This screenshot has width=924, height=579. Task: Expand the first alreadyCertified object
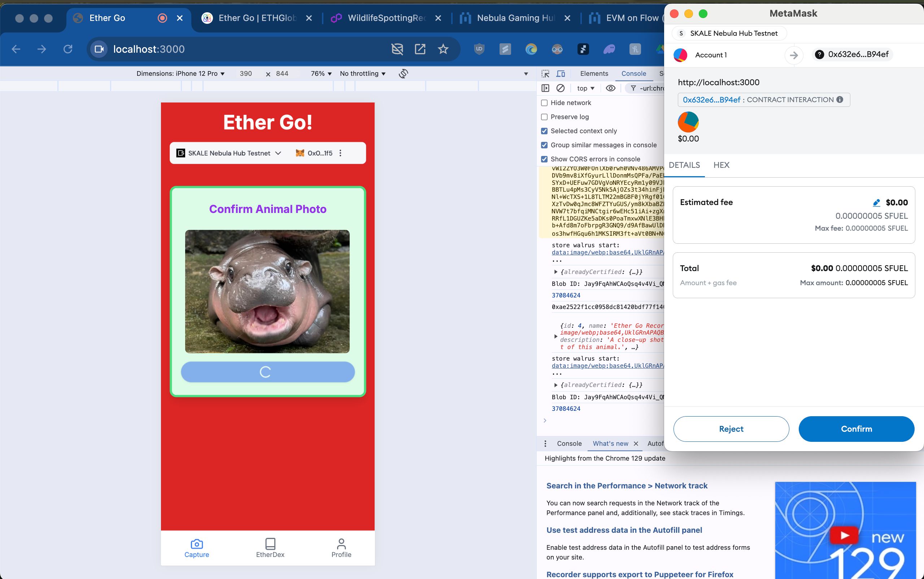coord(555,272)
